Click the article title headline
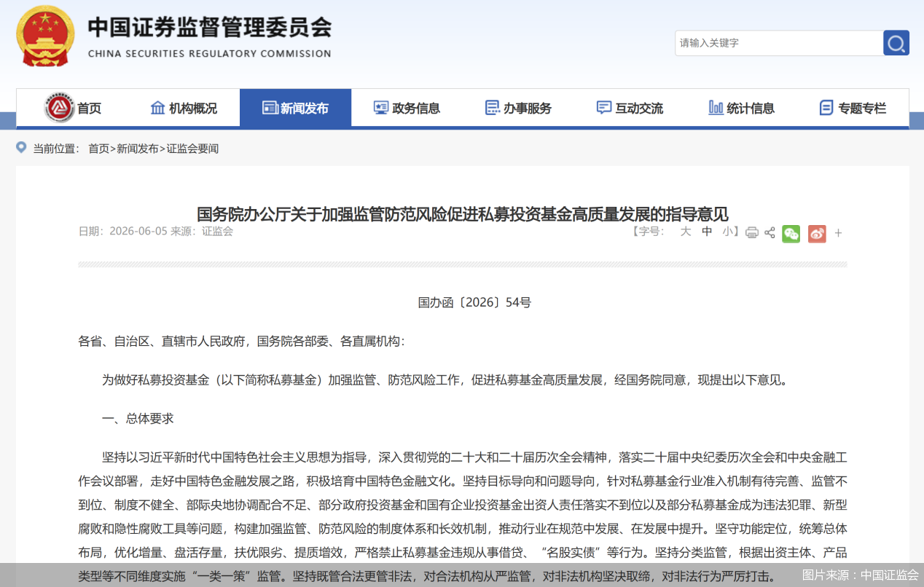This screenshot has width=924, height=587. click(462, 214)
